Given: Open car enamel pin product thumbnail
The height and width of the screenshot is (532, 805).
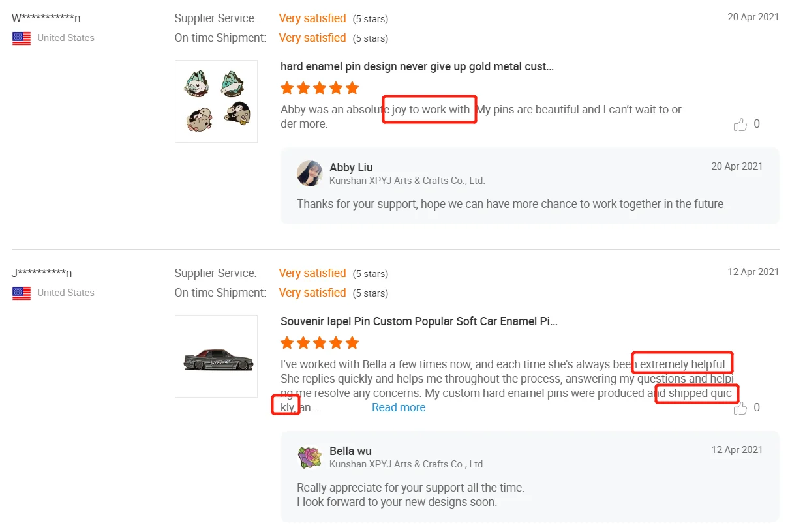Looking at the screenshot, I should tap(216, 356).
